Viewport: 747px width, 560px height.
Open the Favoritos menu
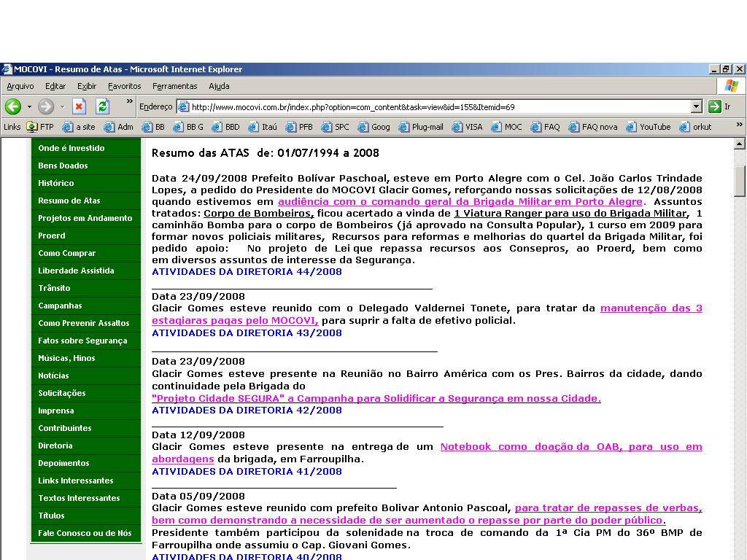click(124, 86)
